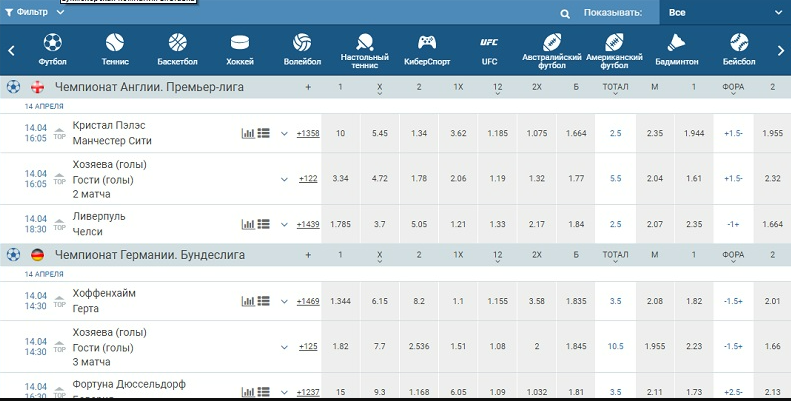Expand the Хоффенхайм Герта match chevron
The width and height of the screenshot is (791, 401).
click(284, 302)
